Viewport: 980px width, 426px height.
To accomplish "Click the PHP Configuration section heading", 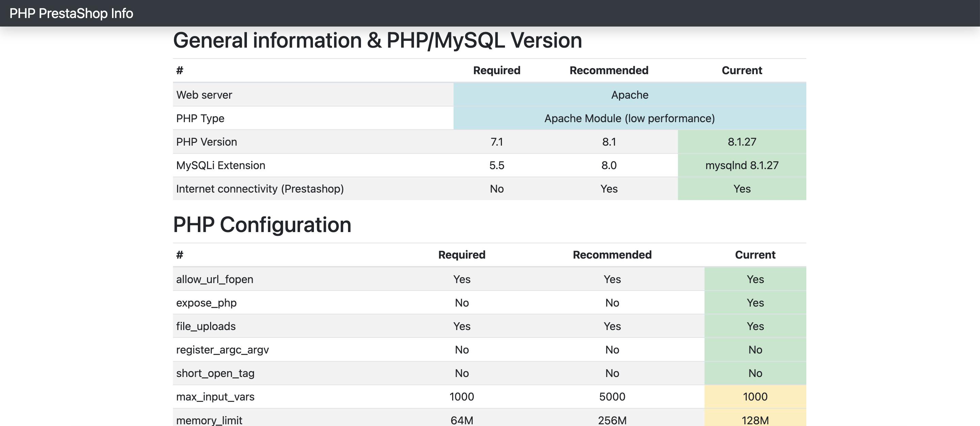I will 262,225.
